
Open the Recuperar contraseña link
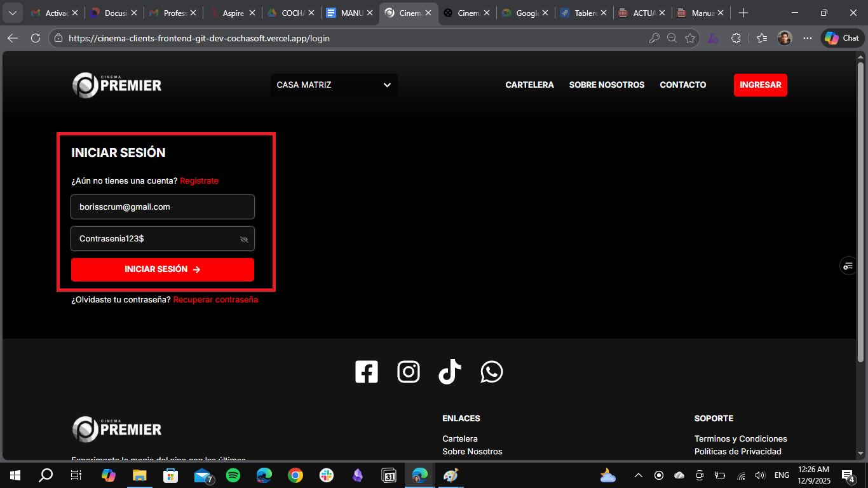(x=214, y=299)
